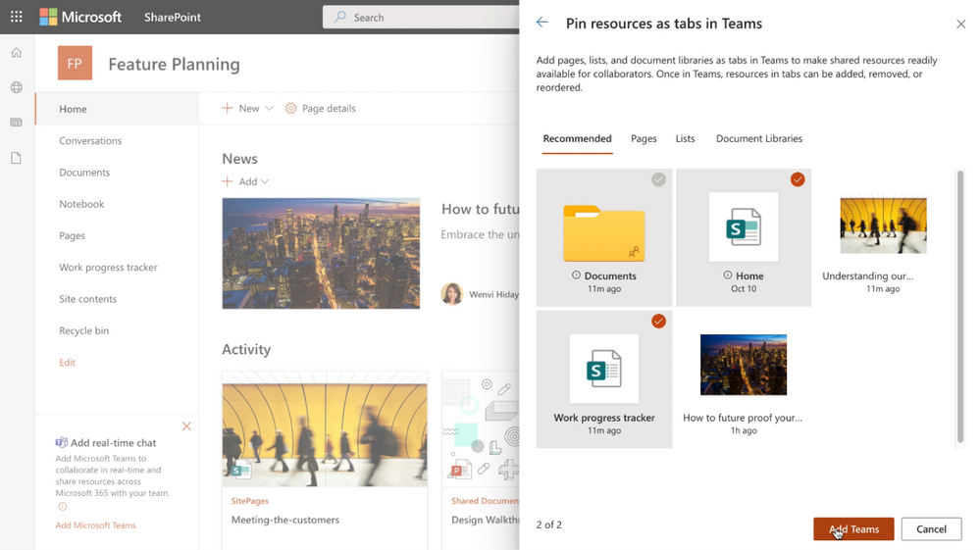Click the plus icon next to New
Screen dimensions: 980x550
point(227,108)
